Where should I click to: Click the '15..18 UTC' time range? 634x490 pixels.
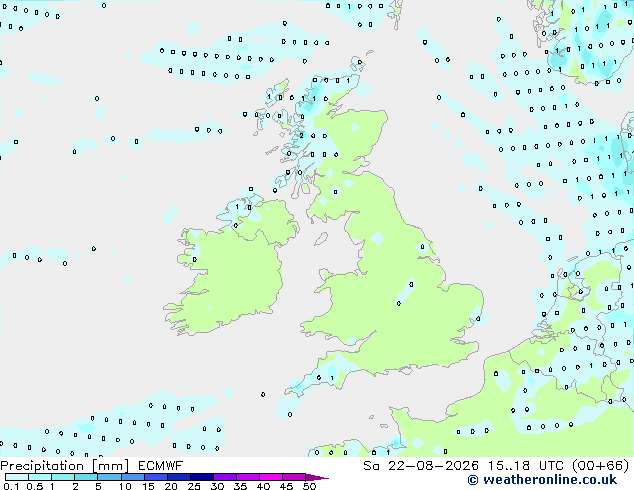[528, 466]
